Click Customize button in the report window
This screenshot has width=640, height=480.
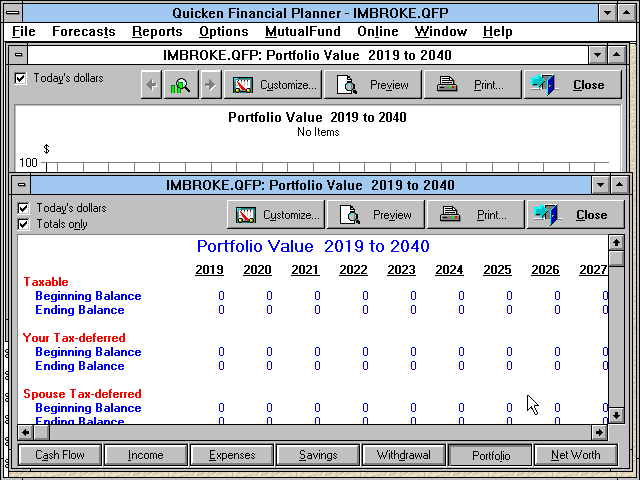[x=276, y=215]
